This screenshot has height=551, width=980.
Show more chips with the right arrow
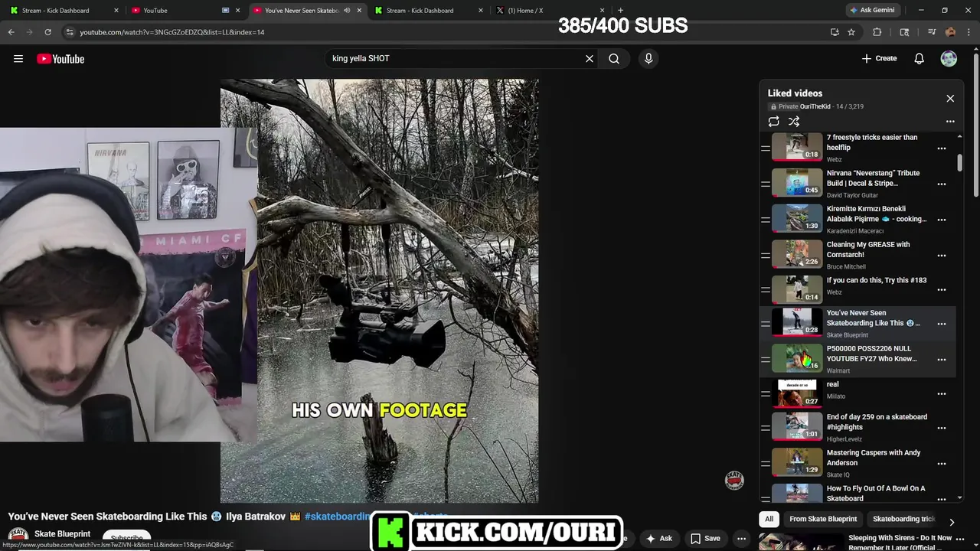[x=951, y=522]
